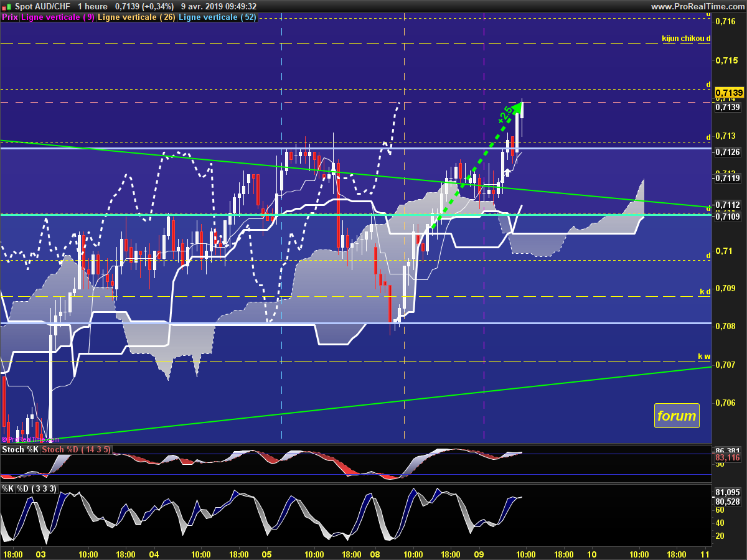Viewport: 747px width, 560px height.
Task: Click the '05' date marker on time axis
Action: (266, 554)
